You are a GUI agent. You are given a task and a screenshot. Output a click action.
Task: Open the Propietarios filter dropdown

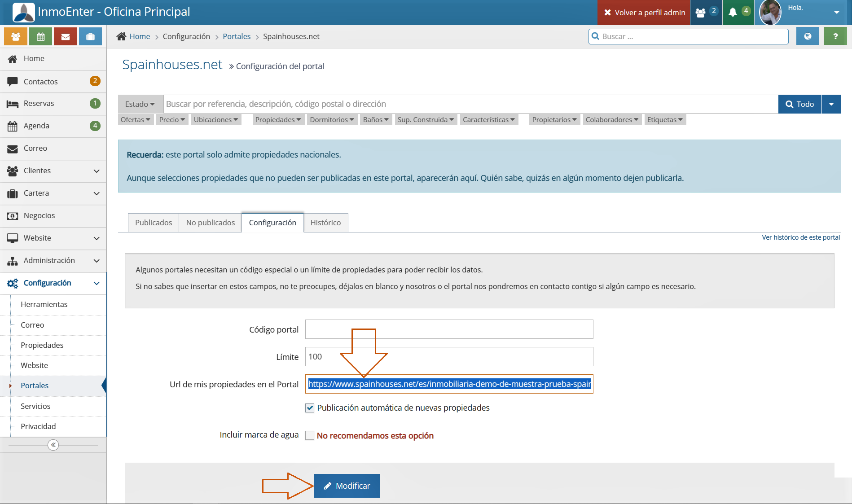(554, 120)
